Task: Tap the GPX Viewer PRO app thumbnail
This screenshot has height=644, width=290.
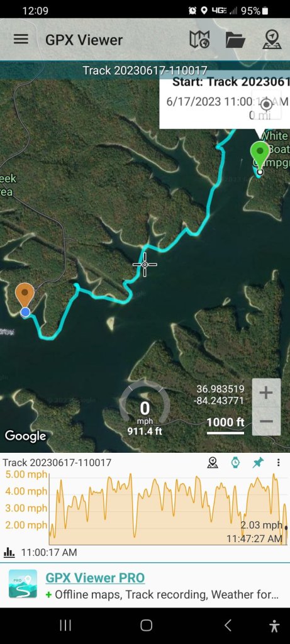Action: 23,584
